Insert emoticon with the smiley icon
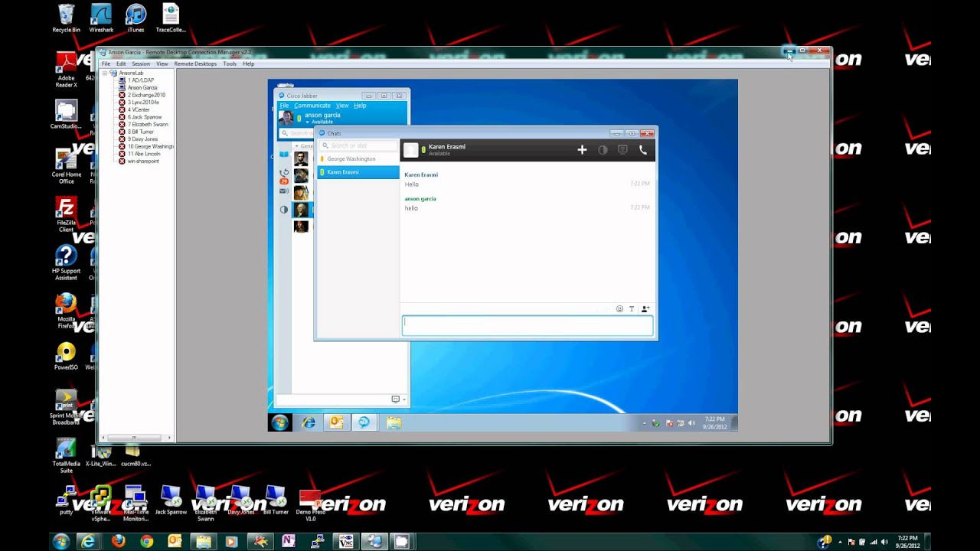The width and height of the screenshot is (980, 551). click(x=619, y=309)
